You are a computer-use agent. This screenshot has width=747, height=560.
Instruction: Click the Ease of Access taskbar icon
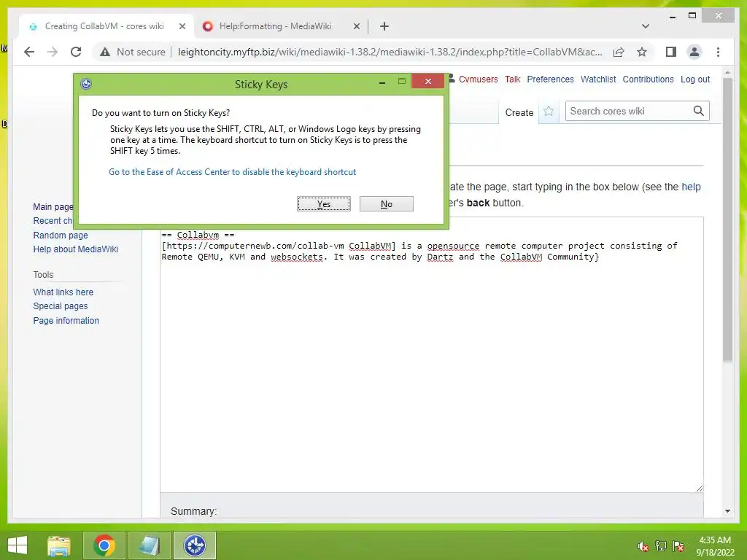(x=194, y=545)
